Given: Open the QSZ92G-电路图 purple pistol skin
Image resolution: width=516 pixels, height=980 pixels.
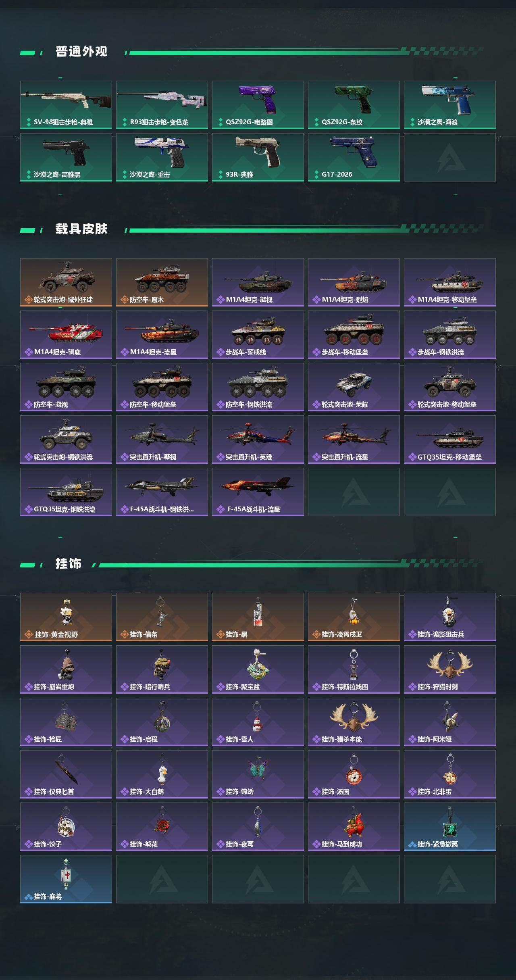Looking at the screenshot, I should point(258,105).
